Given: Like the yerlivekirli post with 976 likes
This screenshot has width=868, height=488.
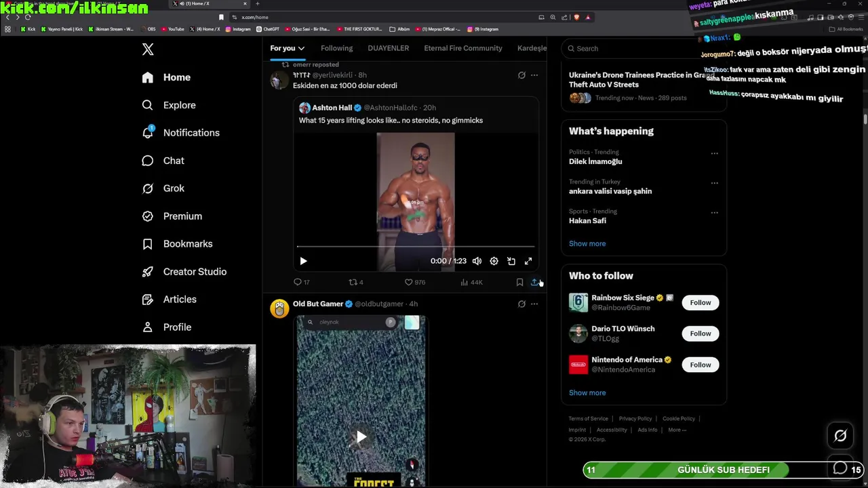Looking at the screenshot, I should [414, 282].
